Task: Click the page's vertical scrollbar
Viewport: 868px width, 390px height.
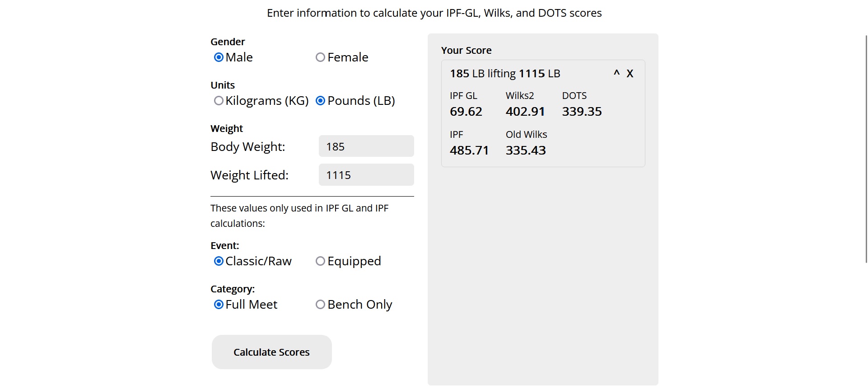Action: coord(865,149)
